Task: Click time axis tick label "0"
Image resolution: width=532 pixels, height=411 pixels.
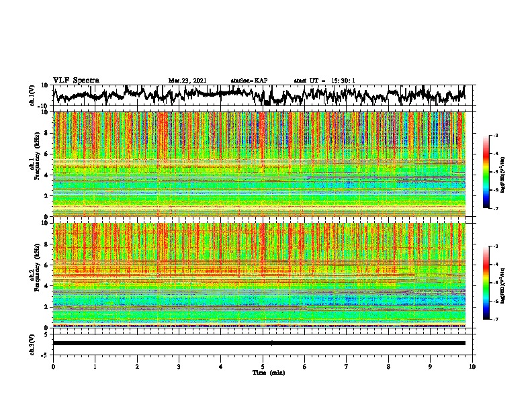Action: (x=53, y=367)
